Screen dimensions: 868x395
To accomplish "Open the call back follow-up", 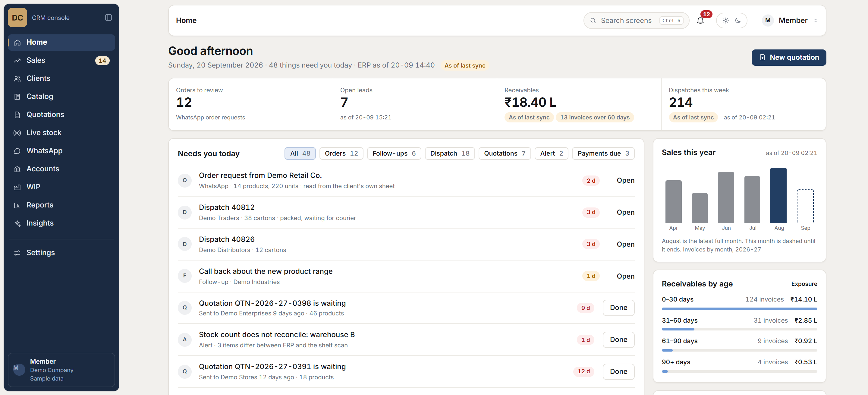I will [625, 276].
